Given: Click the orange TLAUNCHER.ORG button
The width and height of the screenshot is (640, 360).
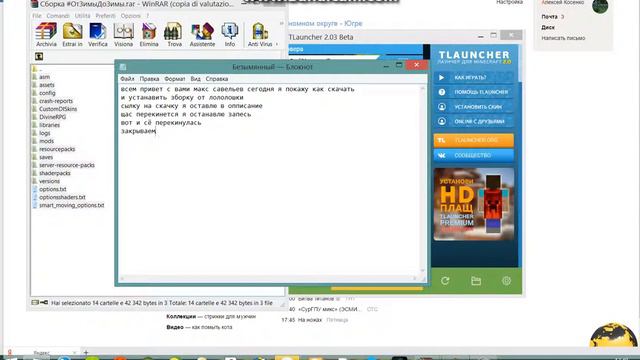Looking at the screenshot, I should pyautogui.click(x=473, y=140).
